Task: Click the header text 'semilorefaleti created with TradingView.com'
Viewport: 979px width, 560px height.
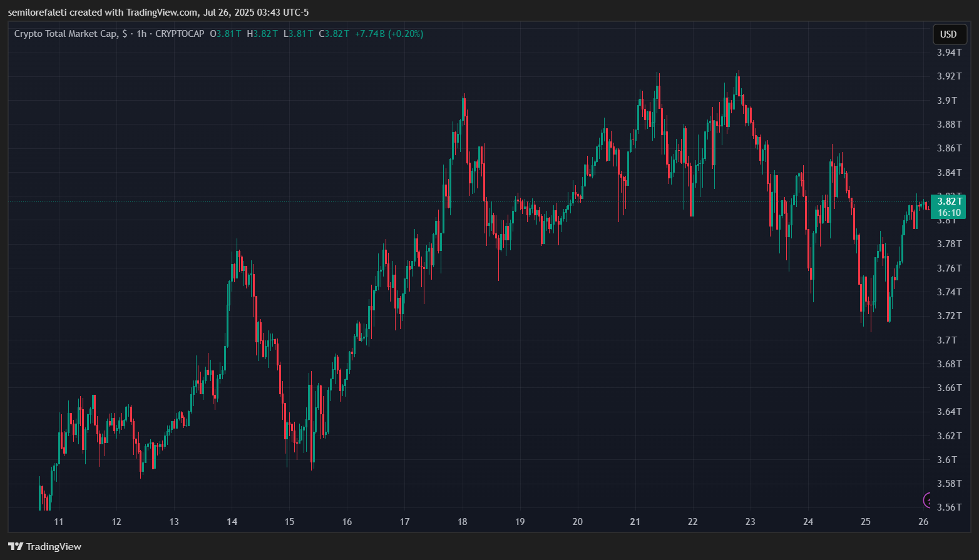Action: (103, 13)
